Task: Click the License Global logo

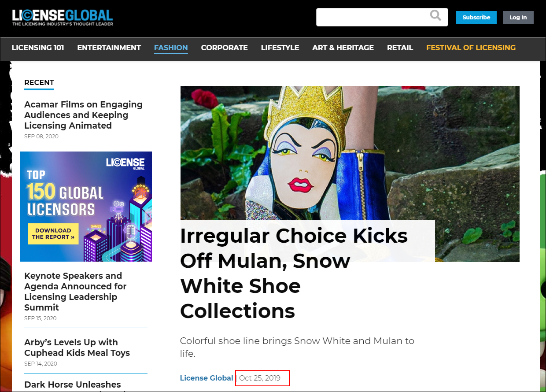Action: point(63,17)
